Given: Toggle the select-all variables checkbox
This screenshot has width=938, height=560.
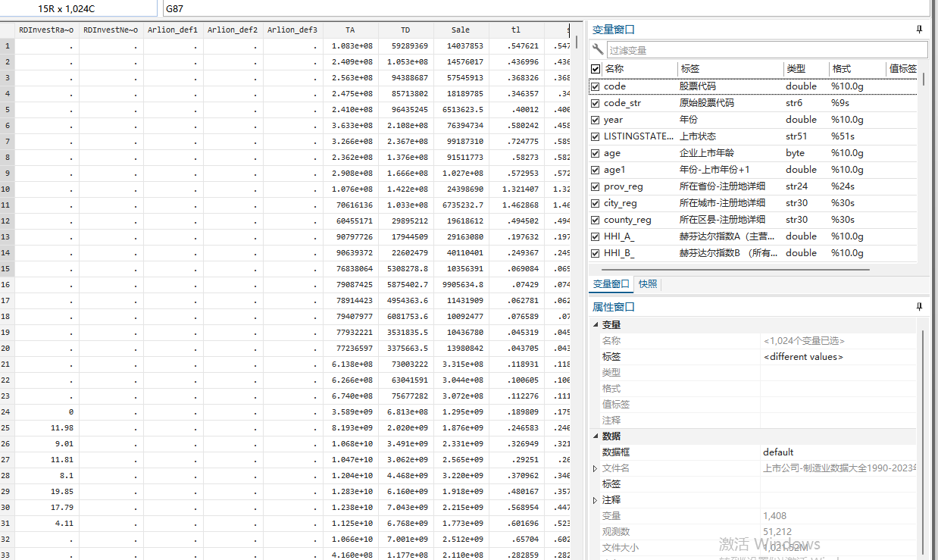Looking at the screenshot, I should [x=596, y=69].
